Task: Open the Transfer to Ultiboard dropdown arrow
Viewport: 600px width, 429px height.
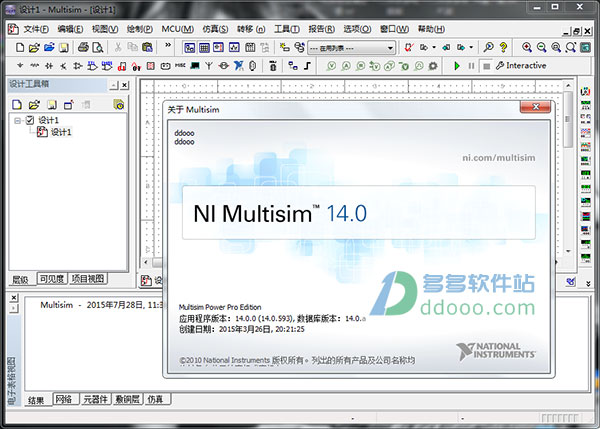Action: pyautogui.click(x=434, y=47)
